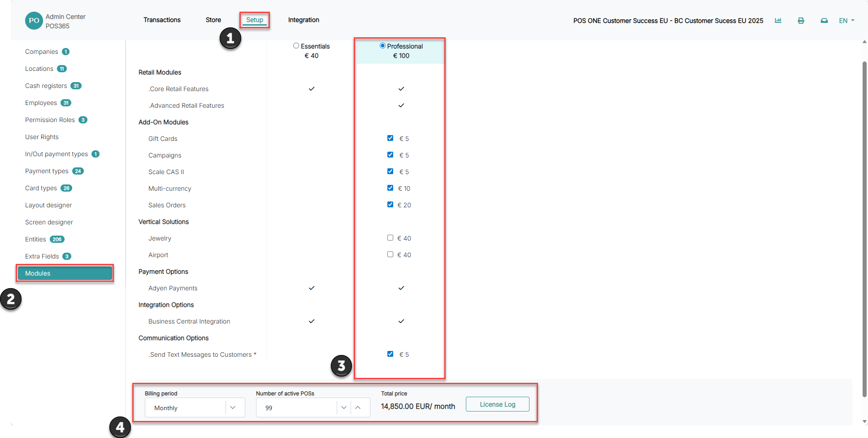
Task: Decrease the number of active POSs
Action: [x=344, y=407]
